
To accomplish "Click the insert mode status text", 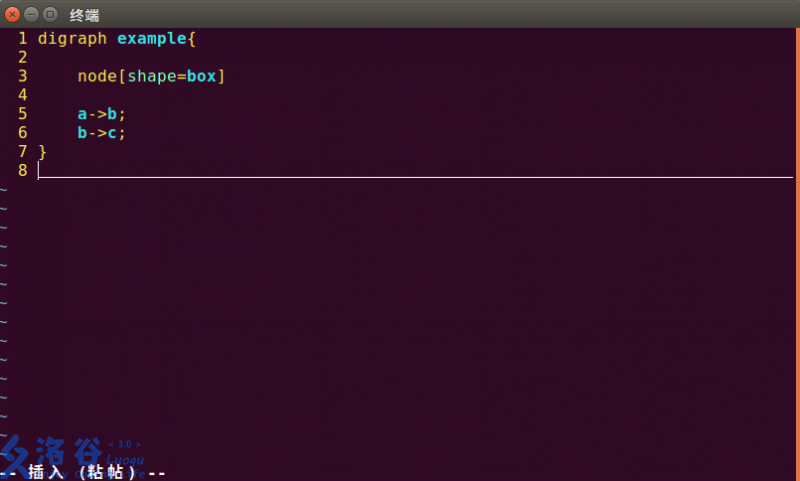I will 83,472.
